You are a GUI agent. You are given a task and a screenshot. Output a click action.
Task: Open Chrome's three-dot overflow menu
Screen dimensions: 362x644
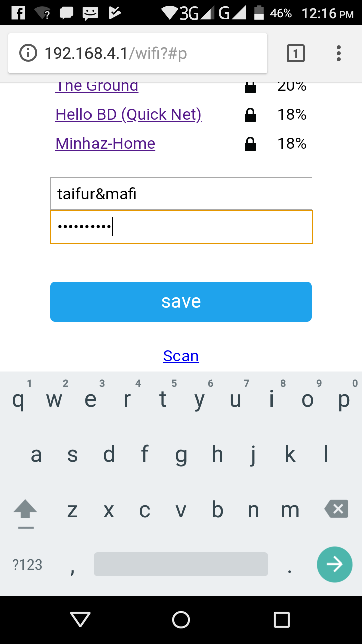339,53
